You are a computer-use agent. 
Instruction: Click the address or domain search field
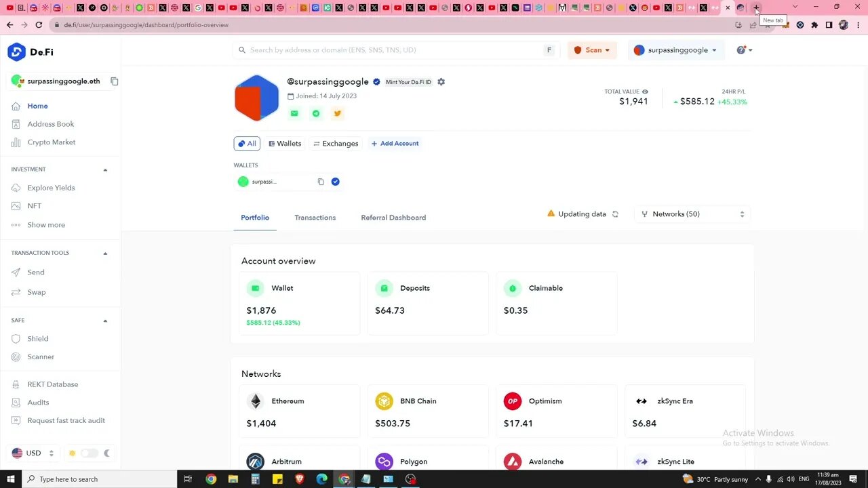click(x=397, y=50)
